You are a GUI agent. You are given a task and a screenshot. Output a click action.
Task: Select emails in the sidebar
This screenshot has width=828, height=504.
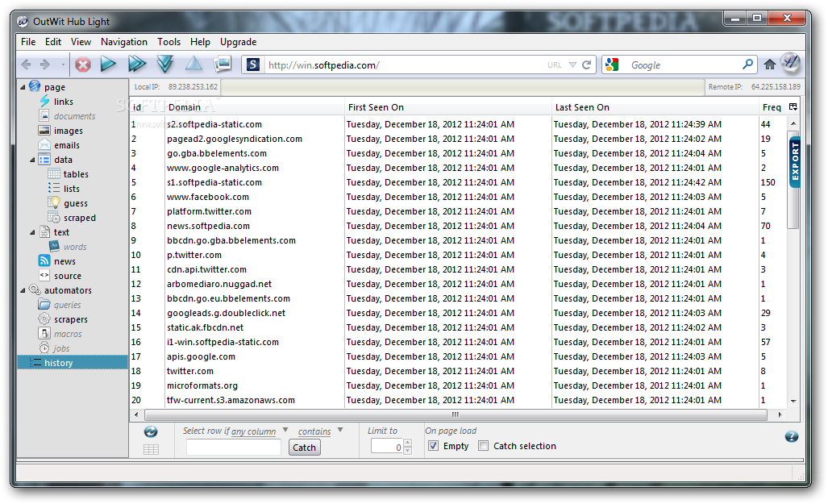pos(67,145)
